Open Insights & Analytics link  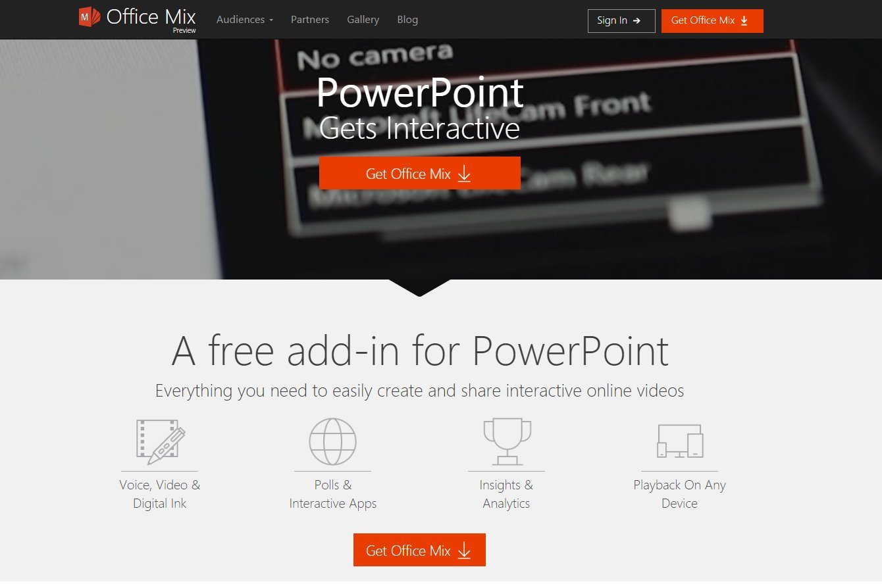(506, 494)
